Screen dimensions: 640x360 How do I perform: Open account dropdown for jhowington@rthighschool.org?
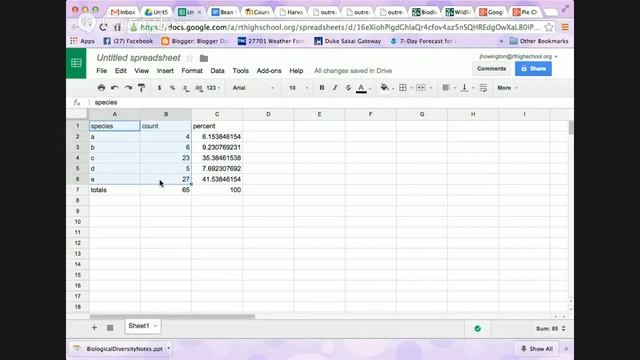(518, 56)
